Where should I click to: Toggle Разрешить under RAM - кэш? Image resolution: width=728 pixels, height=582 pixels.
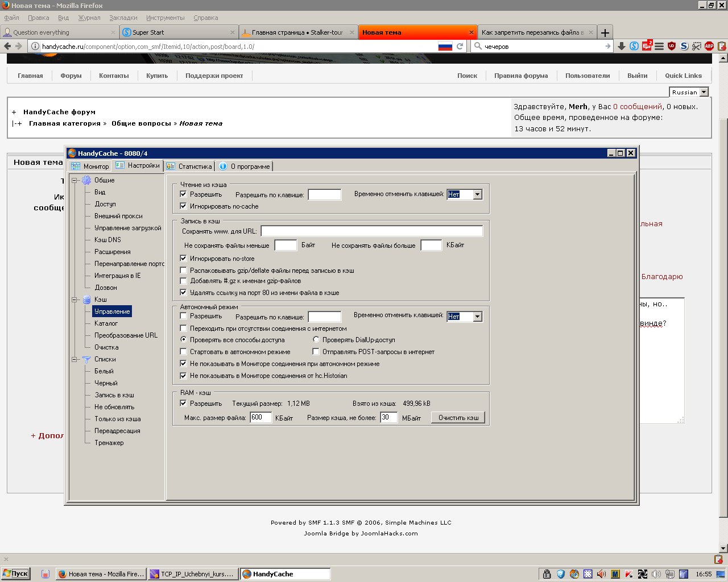point(183,403)
